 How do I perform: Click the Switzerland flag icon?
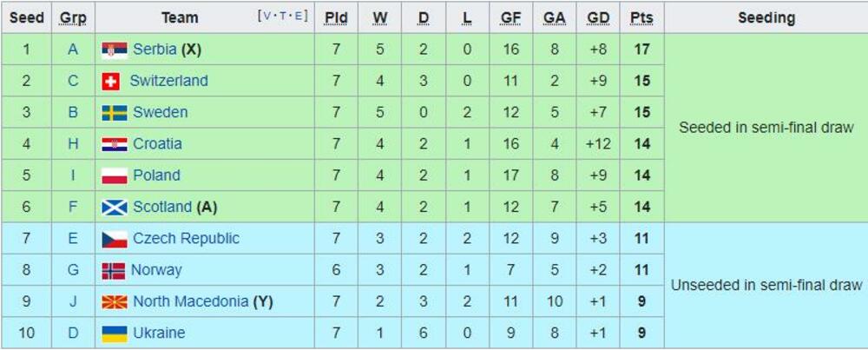pos(110,81)
